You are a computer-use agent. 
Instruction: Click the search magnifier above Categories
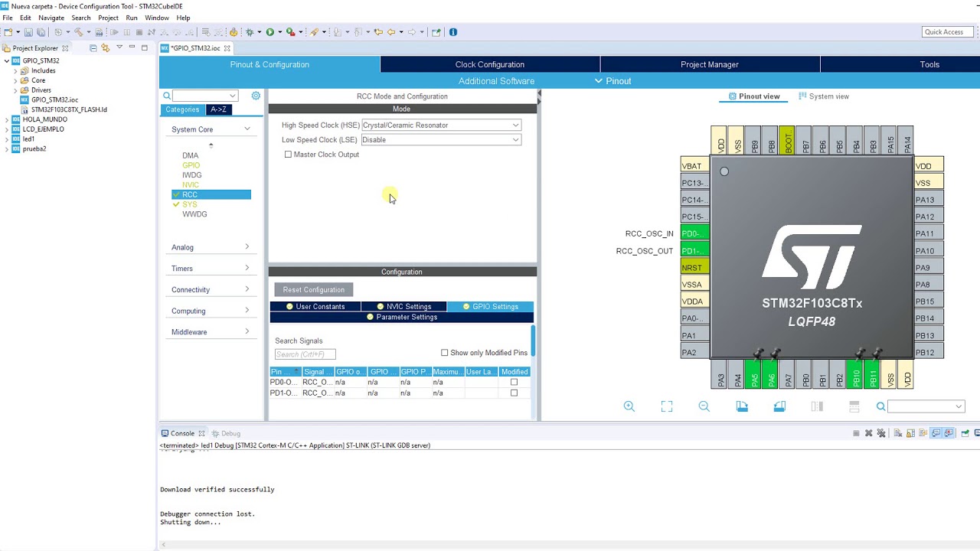[x=167, y=96]
